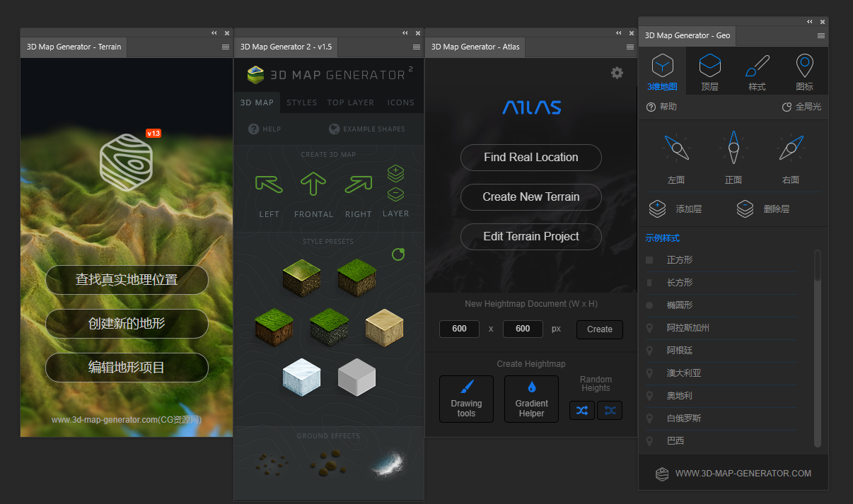This screenshot has width=853, height=504.
Task: Switch to the 样式 styles tab
Action: (x=757, y=73)
